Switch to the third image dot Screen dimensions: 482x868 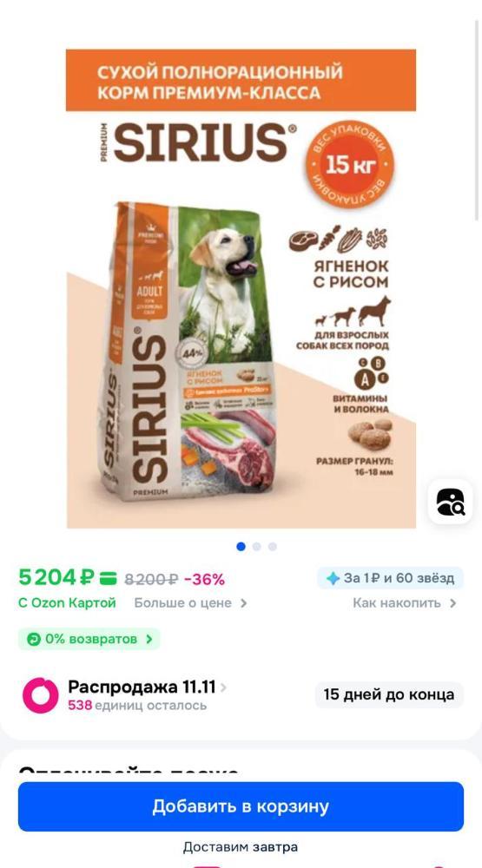(272, 546)
